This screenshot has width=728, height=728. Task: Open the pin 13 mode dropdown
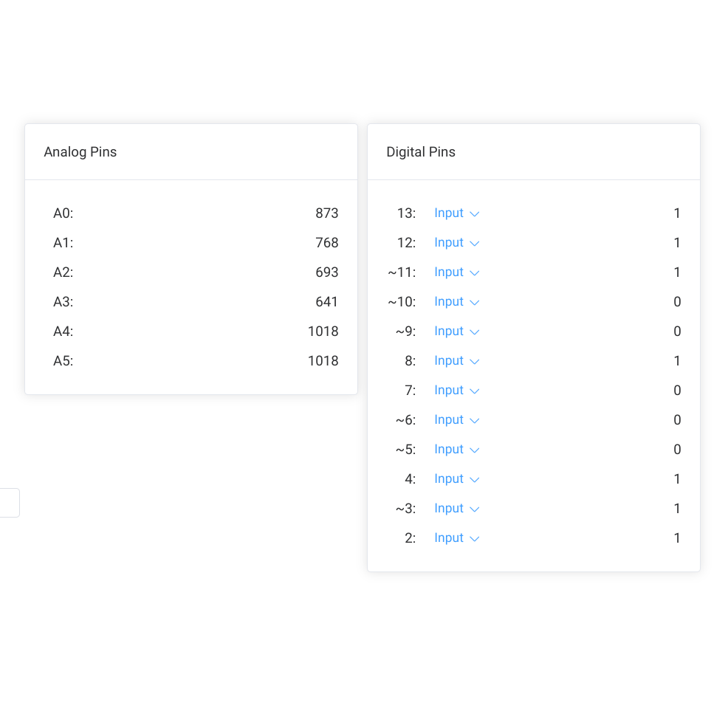456,213
